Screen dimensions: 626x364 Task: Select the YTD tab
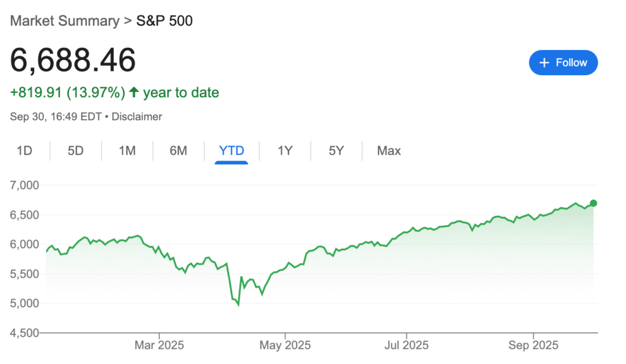click(x=231, y=150)
